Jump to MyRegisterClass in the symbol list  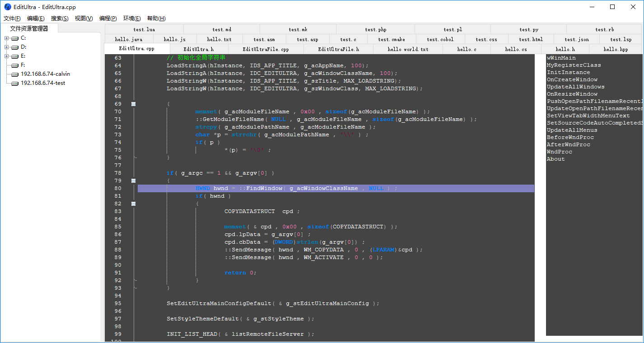tap(574, 65)
